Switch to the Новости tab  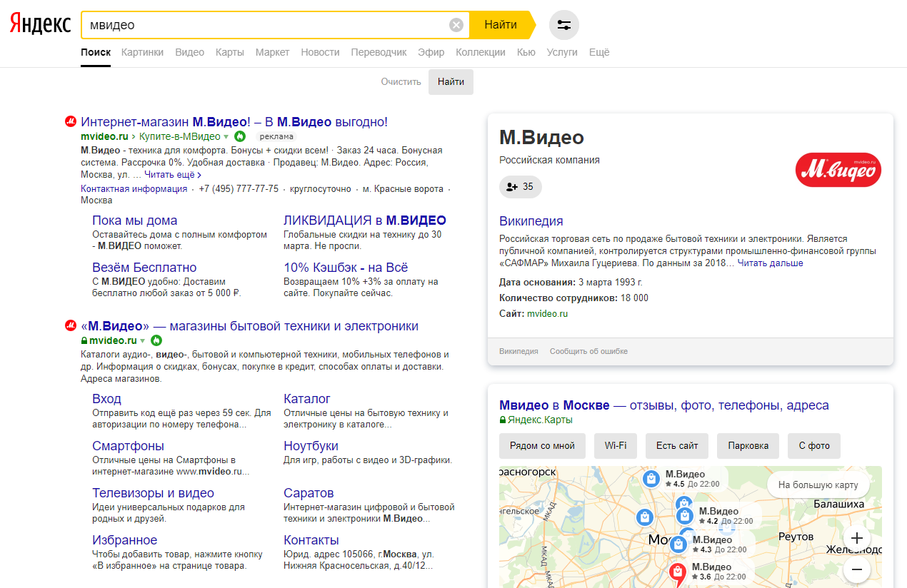click(320, 52)
